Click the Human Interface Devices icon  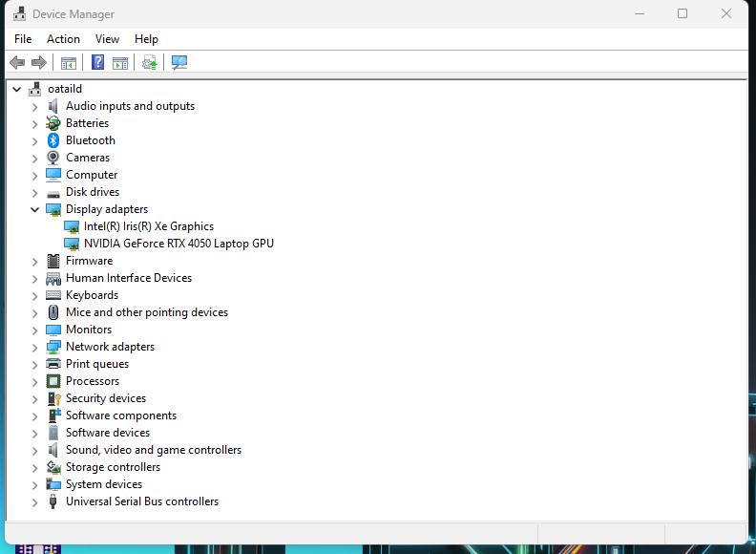click(x=53, y=279)
